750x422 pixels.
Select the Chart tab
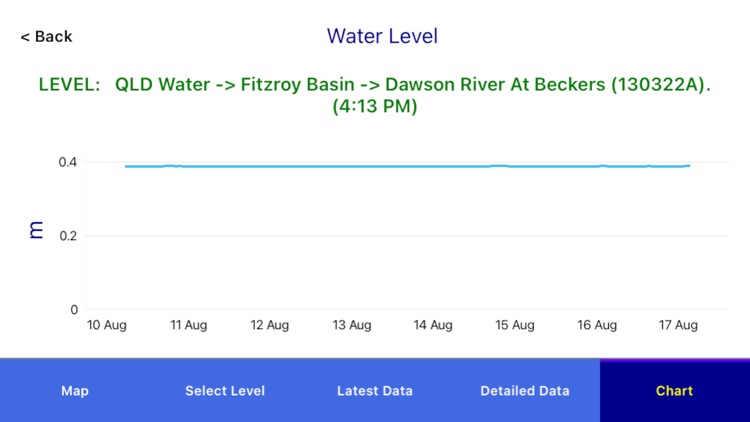coord(675,391)
